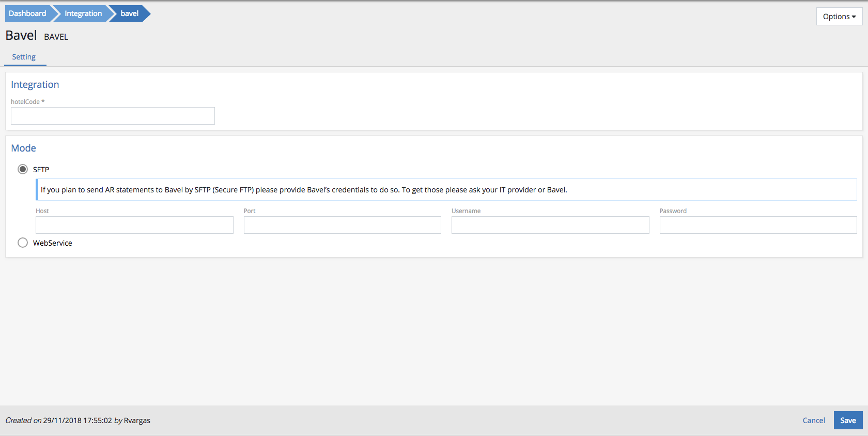Click the SFTP mode label text
Viewport: 868px width, 436px height.
pos(41,170)
